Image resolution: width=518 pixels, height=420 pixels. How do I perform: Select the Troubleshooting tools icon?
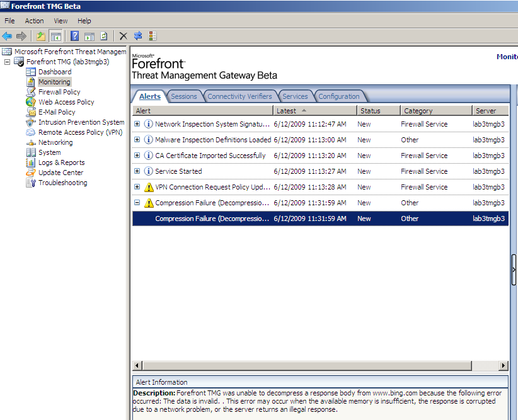tap(31, 183)
